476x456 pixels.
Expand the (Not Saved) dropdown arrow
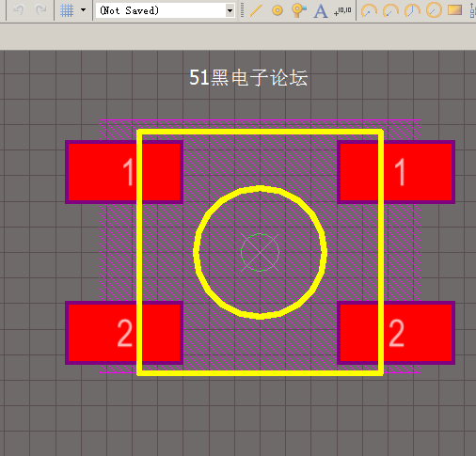[230, 10]
